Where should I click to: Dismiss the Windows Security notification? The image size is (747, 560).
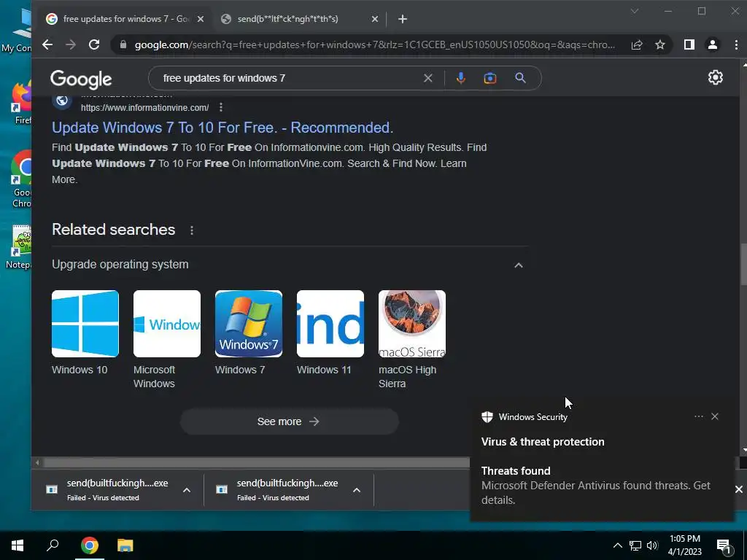[x=715, y=416]
